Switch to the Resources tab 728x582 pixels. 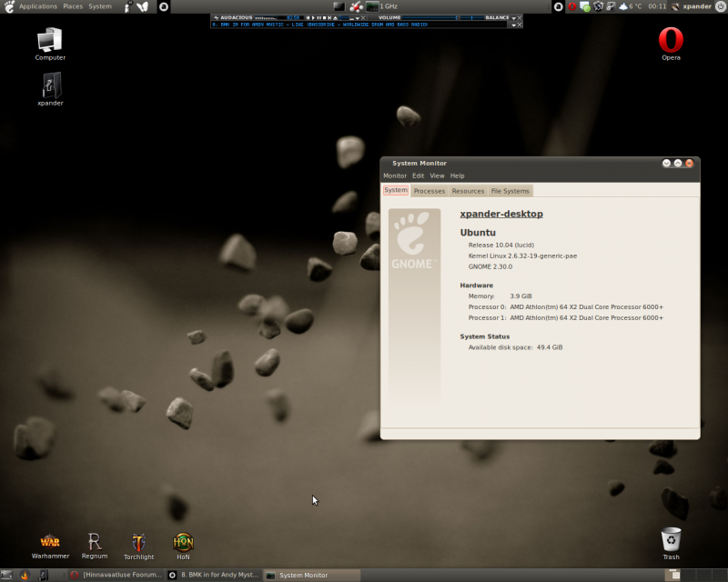pos(468,191)
